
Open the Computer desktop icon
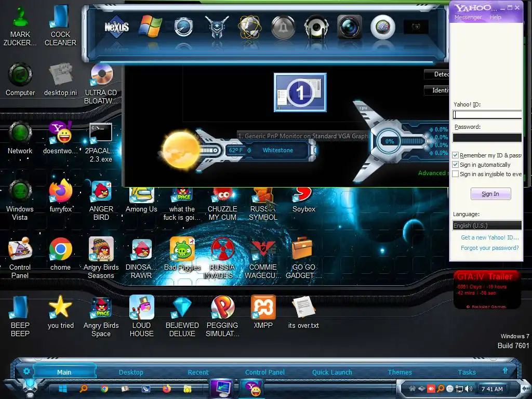[x=20, y=79]
